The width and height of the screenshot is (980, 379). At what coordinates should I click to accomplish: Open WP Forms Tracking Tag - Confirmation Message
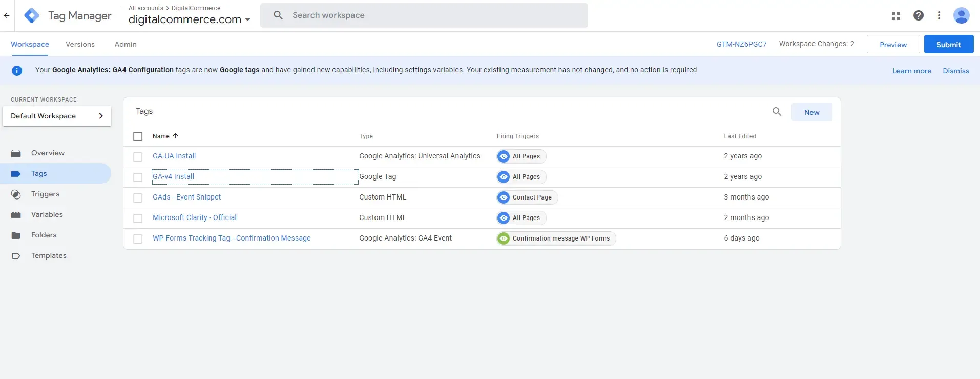pyautogui.click(x=232, y=238)
